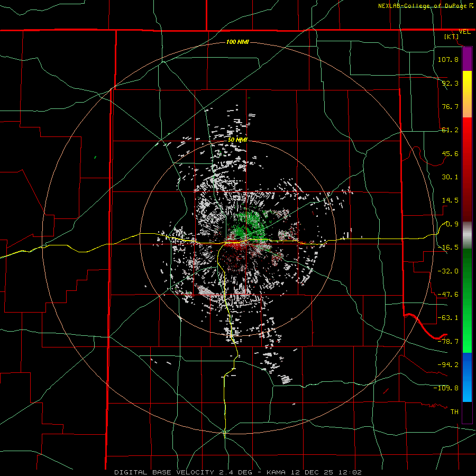Click the -16.5 velocity scale value
This screenshot has height=476, width=476.
[x=448, y=248]
